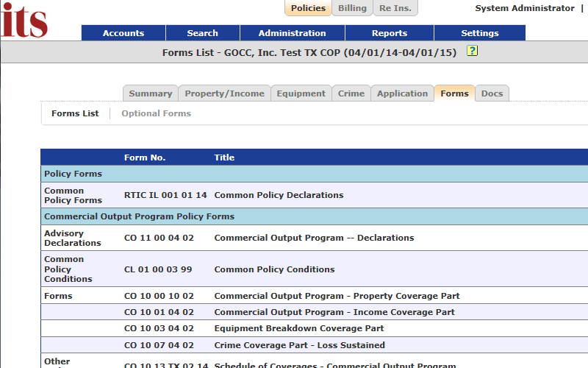Go to the Crime tab

pos(351,93)
